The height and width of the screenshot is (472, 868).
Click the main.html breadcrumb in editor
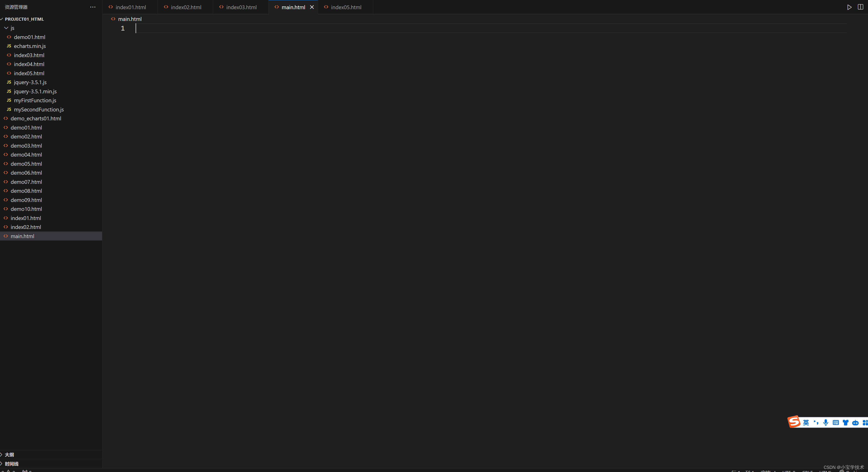129,19
